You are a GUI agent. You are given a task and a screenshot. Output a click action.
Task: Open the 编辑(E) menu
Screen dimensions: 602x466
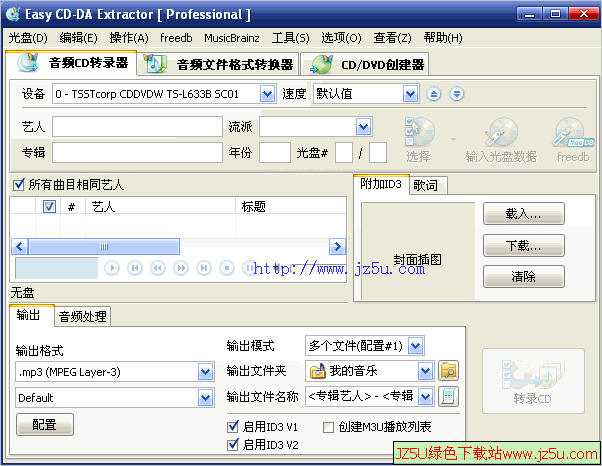point(78,38)
